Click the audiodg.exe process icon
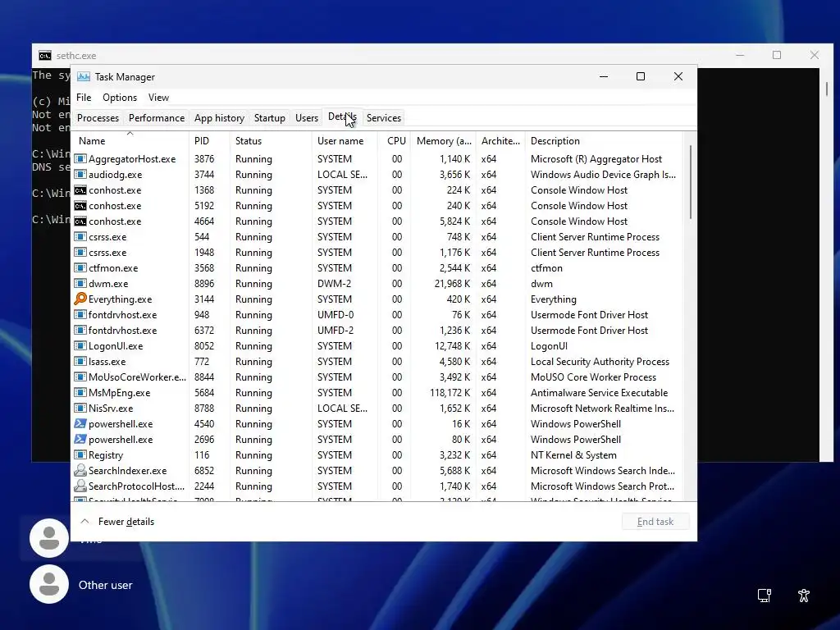 point(80,175)
